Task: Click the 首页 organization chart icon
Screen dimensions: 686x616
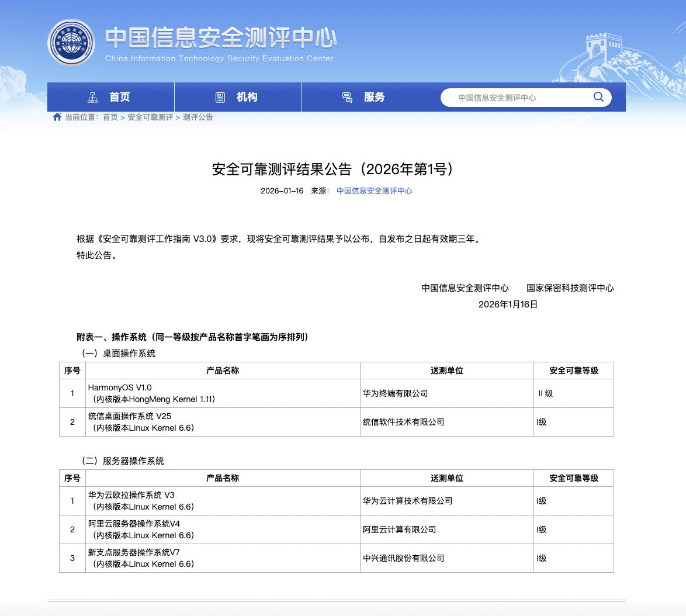Action: coord(92,97)
